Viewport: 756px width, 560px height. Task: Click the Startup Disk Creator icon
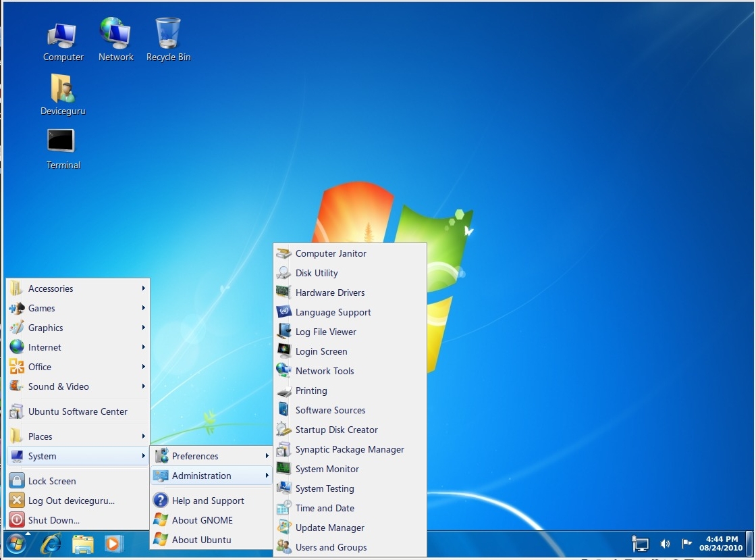click(x=283, y=430)
